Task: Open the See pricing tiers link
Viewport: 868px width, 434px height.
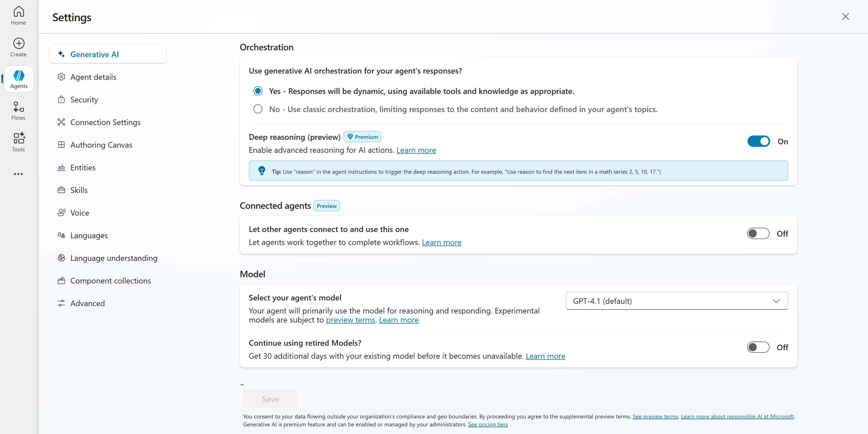Action: pos(487,425)
